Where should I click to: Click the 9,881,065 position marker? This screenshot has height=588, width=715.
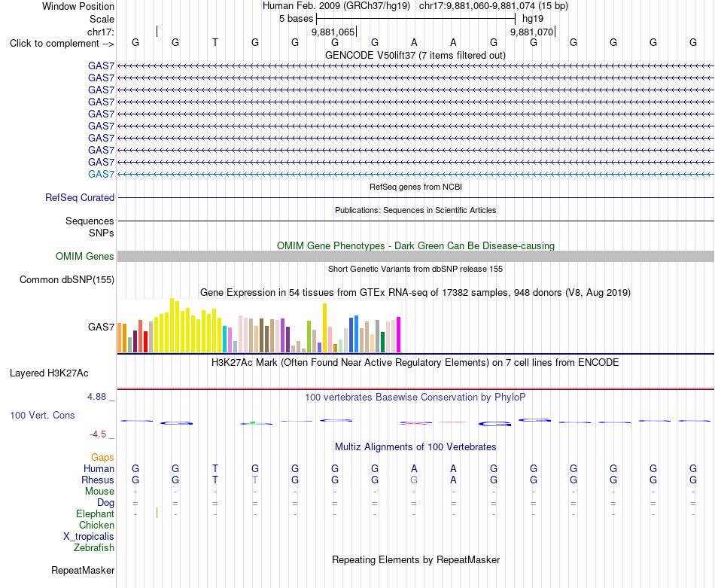(333, 32)
